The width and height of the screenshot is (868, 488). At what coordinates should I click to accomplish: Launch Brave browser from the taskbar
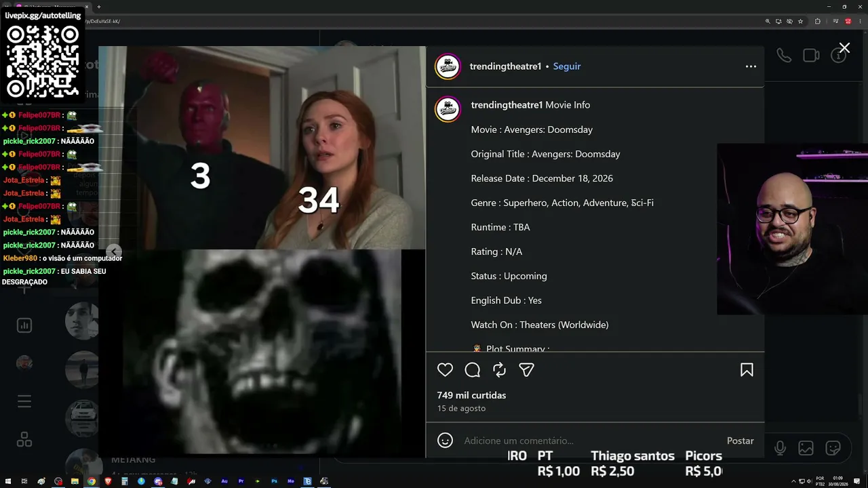point(108,481)
